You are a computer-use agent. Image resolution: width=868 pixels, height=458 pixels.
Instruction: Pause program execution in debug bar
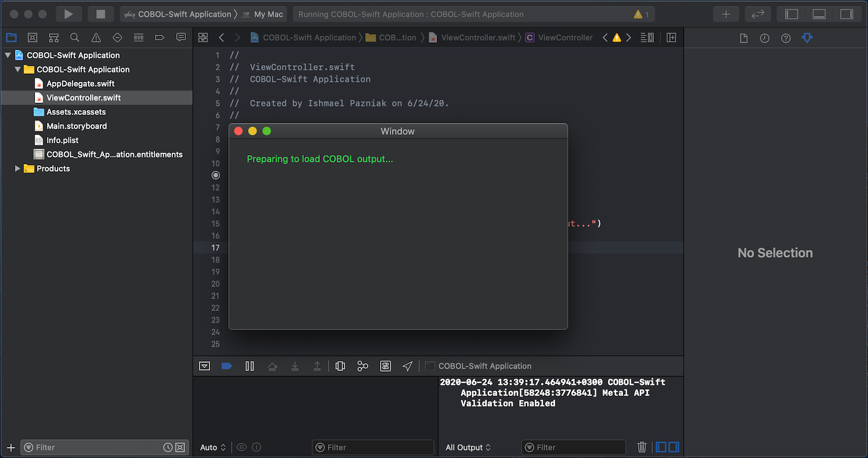(x=250, y=366)
